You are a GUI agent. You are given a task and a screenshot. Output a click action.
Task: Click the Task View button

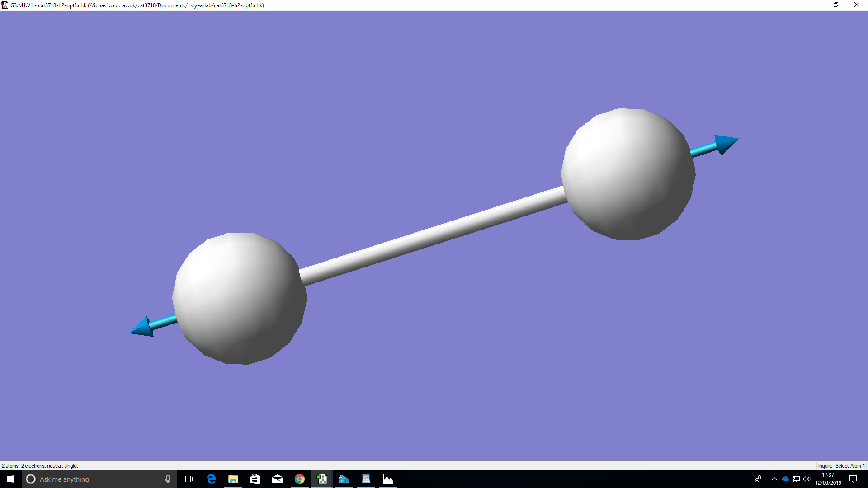[x=188, y=479]
